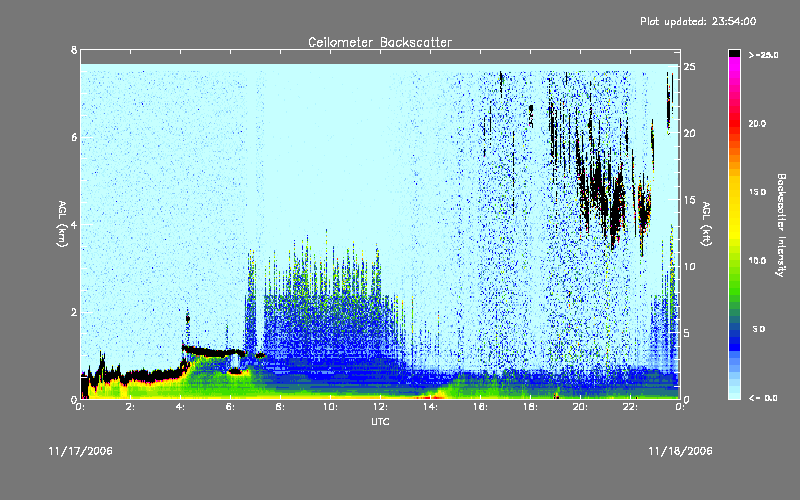Click the 'AGL (kft)' right axis label
The image size is (800, 500).
click(x=706, y=224)
